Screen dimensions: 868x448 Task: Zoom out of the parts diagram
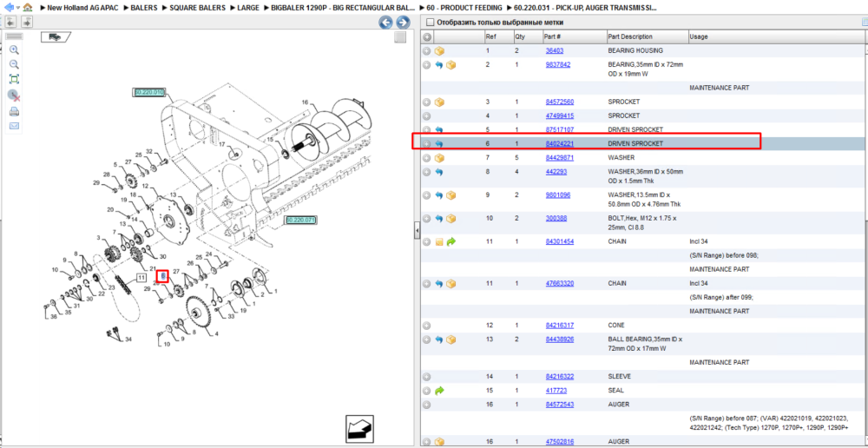pos(15,64)
